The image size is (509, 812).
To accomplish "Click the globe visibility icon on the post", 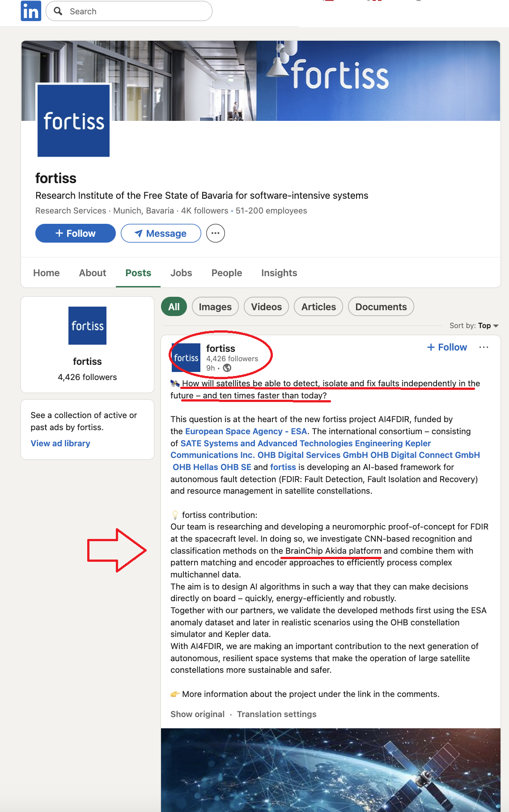I will [x=227, y=368].
